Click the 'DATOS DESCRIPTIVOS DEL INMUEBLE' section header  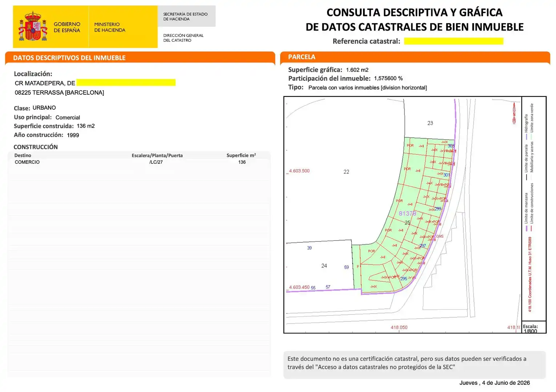pyautogui.click(x=69, y=58)
